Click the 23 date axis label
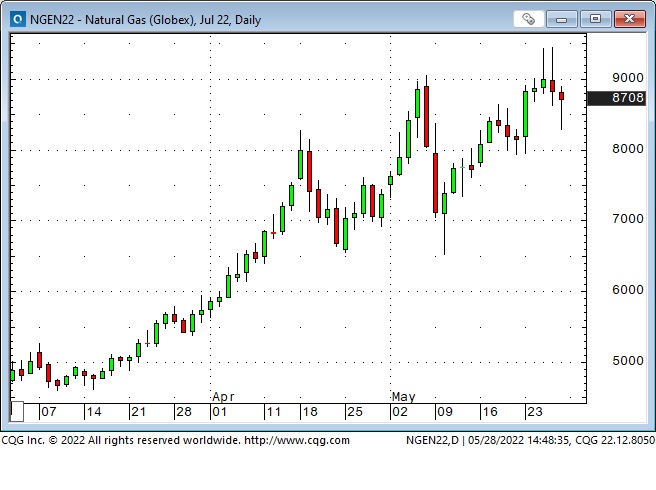The image size is (656, 490). [x=535, y=412]
